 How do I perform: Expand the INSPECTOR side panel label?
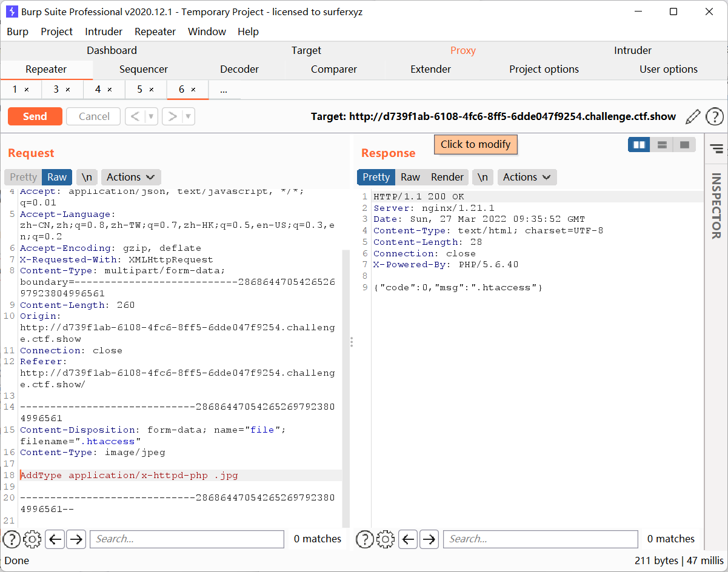(716, 206)
